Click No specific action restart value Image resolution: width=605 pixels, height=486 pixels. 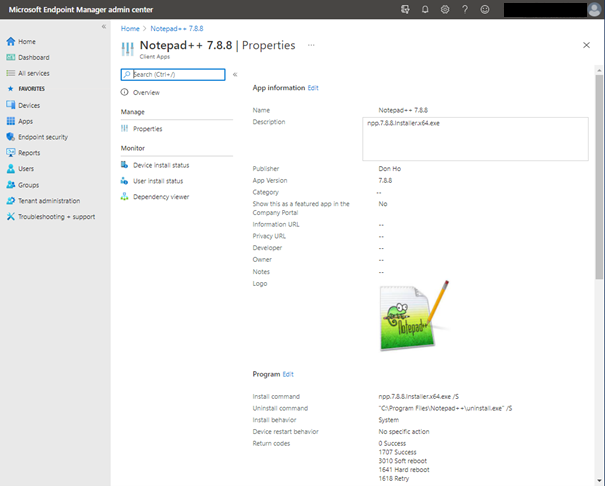pos(404,432)
